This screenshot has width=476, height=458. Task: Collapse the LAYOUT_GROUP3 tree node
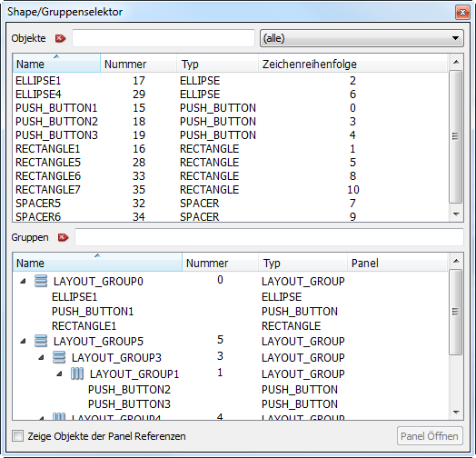pyautogui.click(x=41, y=357)
